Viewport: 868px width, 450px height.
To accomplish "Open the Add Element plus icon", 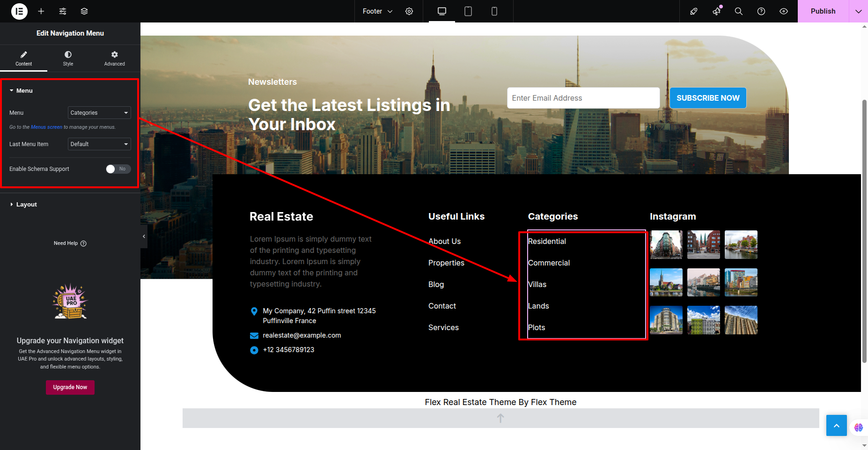I will tap(41, 11).
